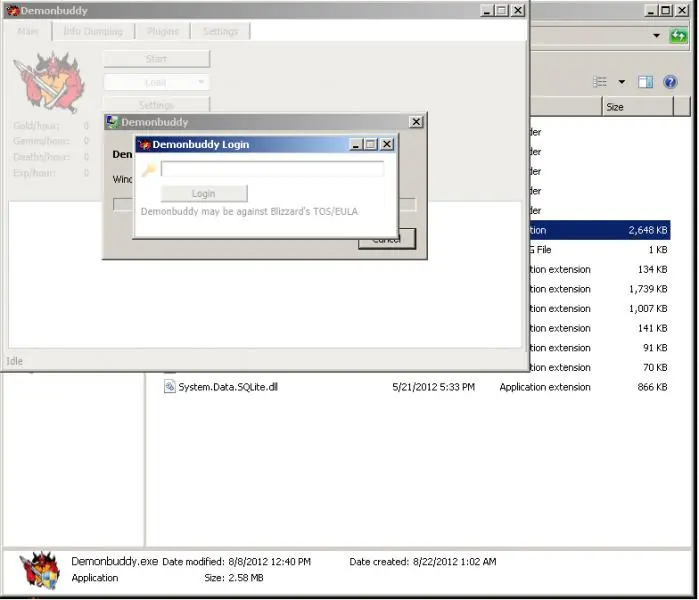Click the login key text field

[272, 170]
